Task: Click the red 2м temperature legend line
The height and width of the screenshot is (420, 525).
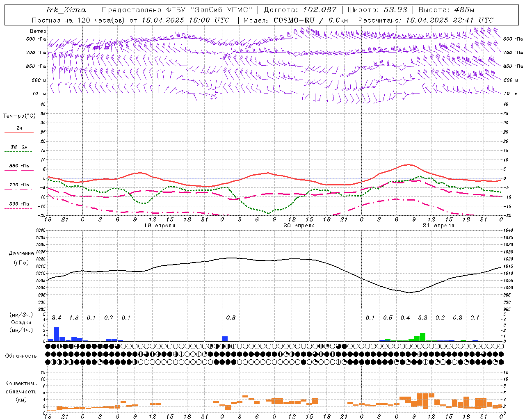Action: tap(19, 132)
